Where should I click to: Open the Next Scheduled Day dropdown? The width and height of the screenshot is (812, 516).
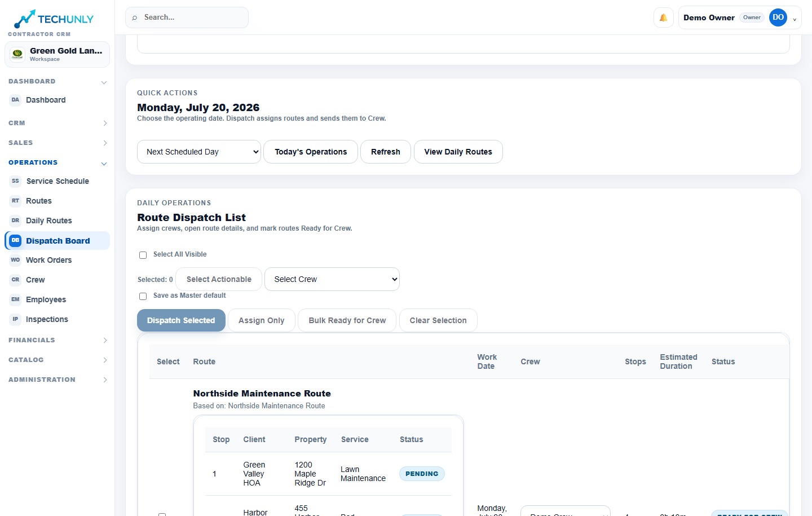click(x=199, y=152)
